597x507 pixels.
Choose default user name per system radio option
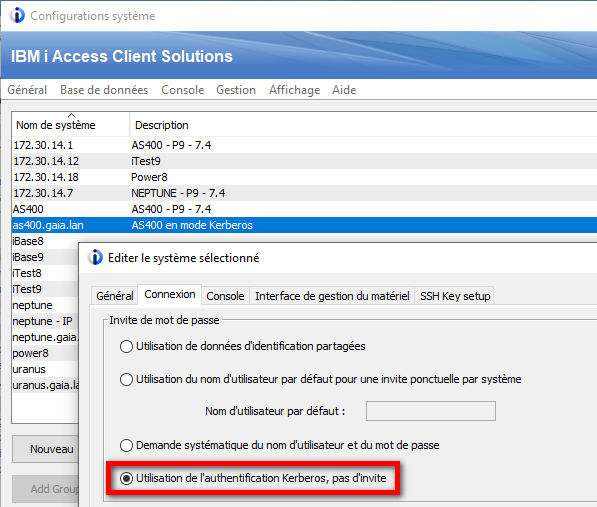(126, 379)
